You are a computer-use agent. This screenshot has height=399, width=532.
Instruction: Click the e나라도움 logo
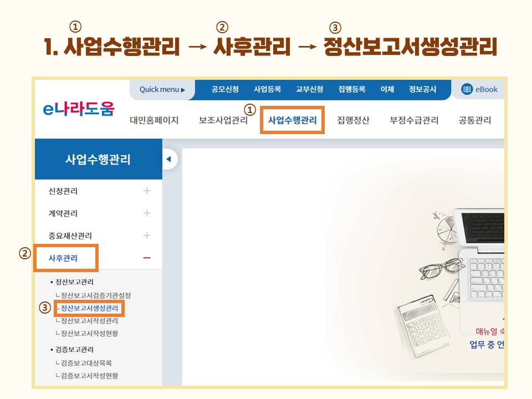click(79, 109)
